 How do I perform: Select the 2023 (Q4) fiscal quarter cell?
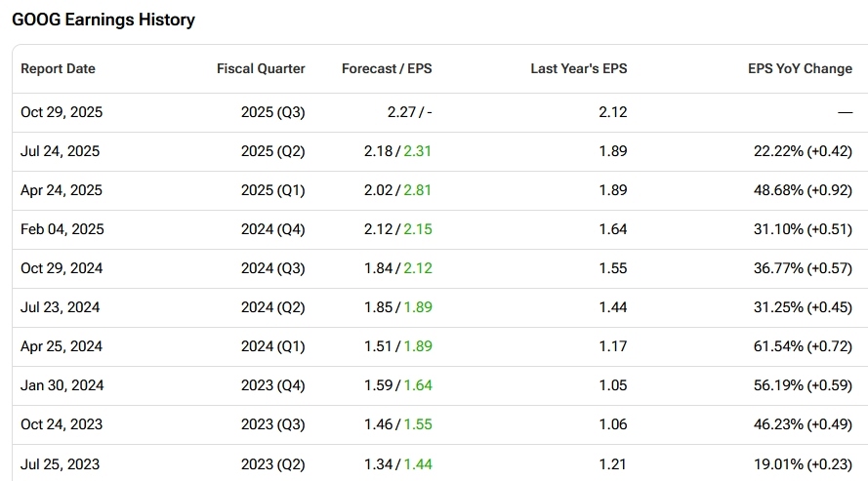[x=272, y=385]
